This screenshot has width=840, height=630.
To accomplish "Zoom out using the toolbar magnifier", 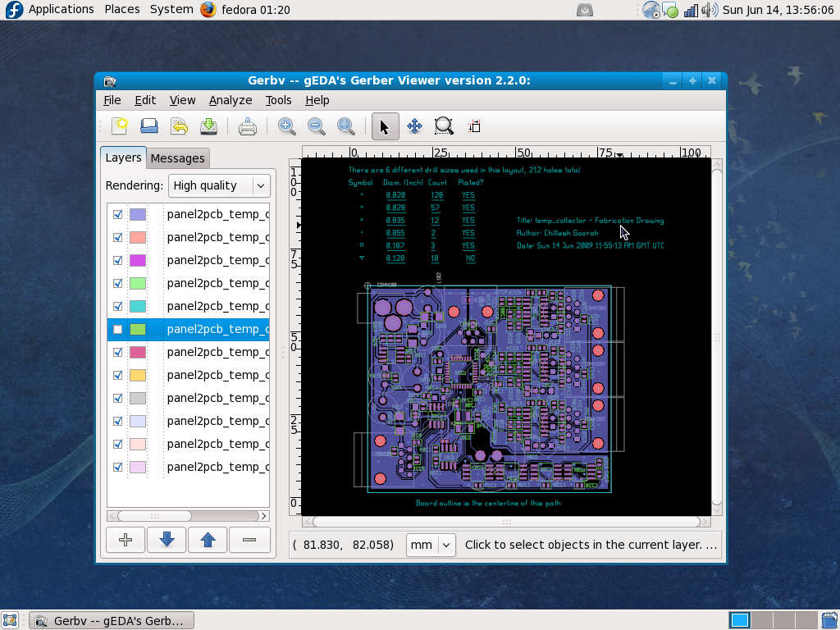I will coord(316,126).
